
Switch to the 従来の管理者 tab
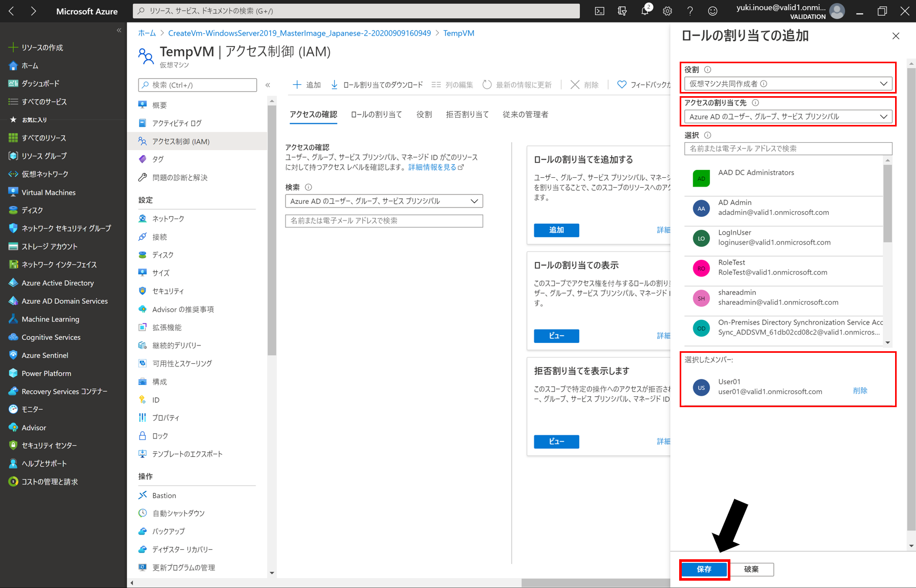525,114
